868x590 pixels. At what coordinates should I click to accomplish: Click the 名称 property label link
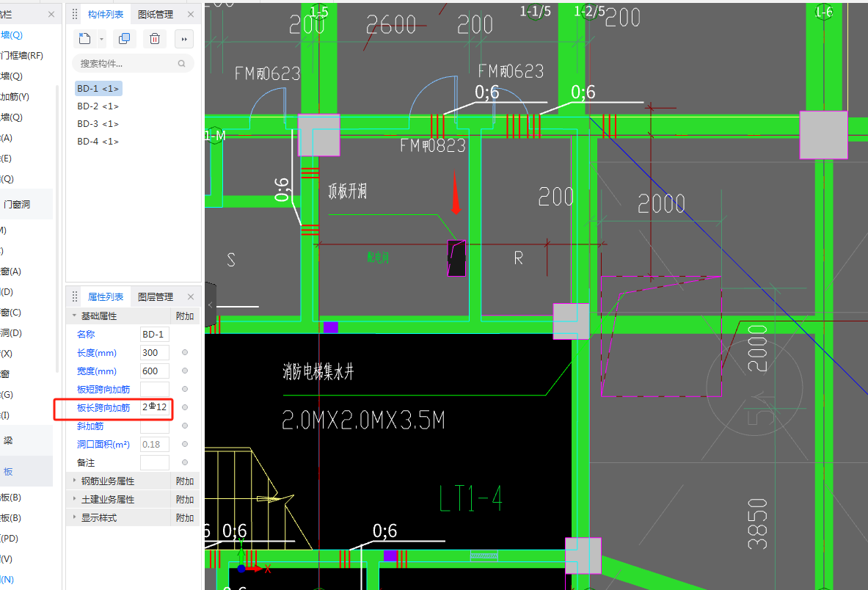tap(86, 335)
